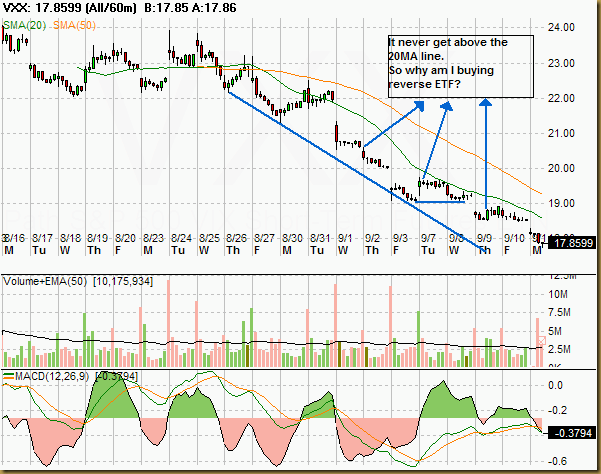Viewport: 601px width, 474px height.
Task: Click the 9/3 F date label
Action: pyautogui.click(x=400, y=244)
